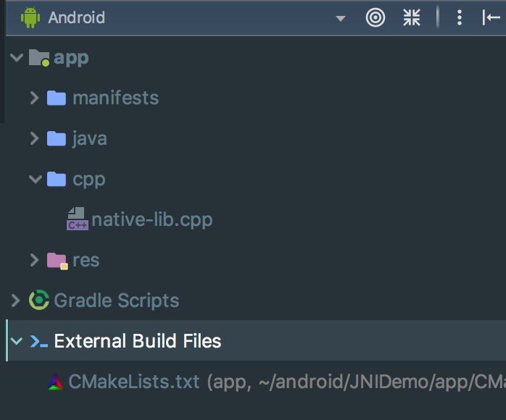Select the External Build Files label

(138, 341)
